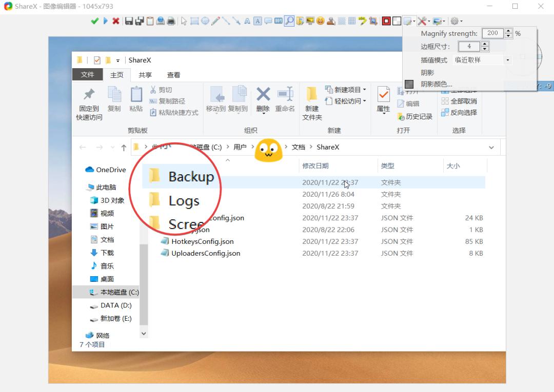554x392 pixels.
Task: Open the 阴影颜色... menu item
Action: coord(436,84)
